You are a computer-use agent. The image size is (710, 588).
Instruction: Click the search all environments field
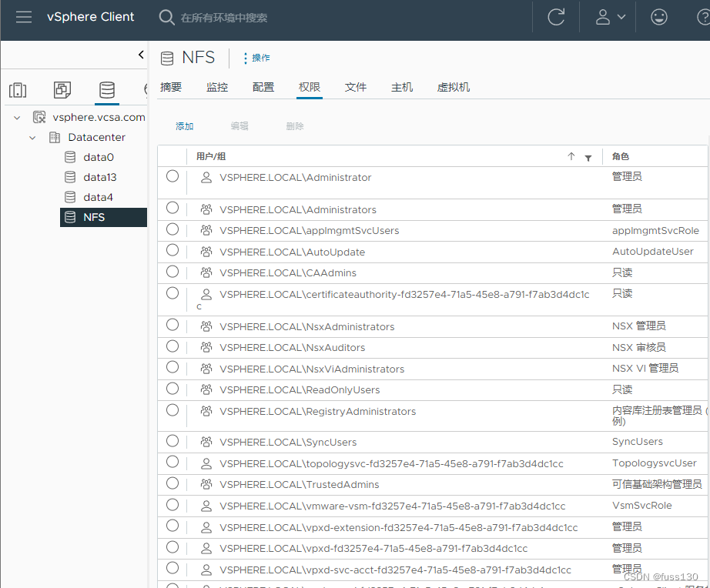(x=224, y=18)
